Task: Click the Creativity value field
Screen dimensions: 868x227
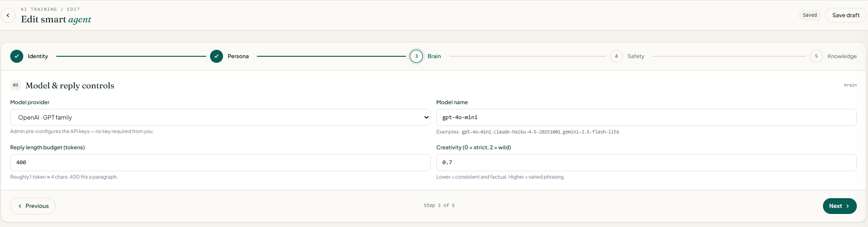Action: pos(646,162)
